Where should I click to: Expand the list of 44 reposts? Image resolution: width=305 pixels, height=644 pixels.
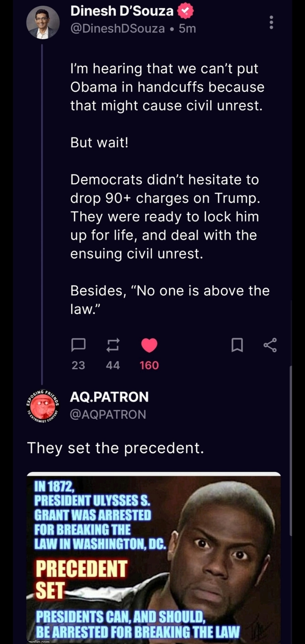pyautogui.click(x=112, y=365)
